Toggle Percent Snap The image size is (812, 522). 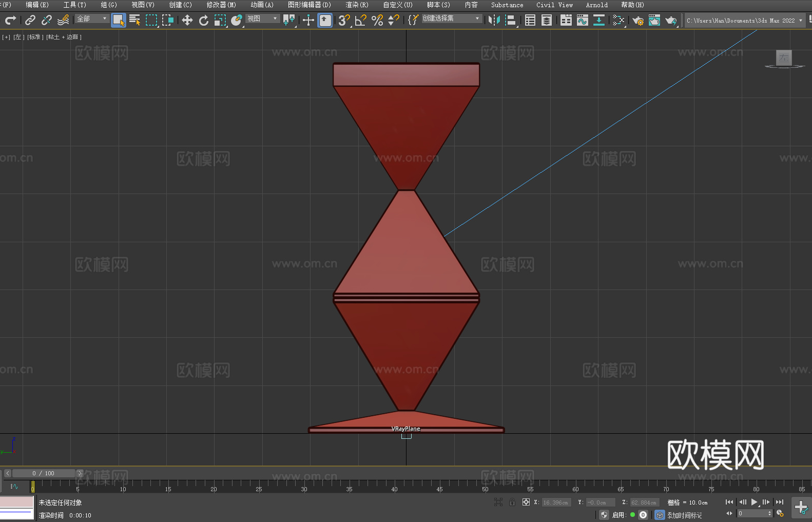377,20
